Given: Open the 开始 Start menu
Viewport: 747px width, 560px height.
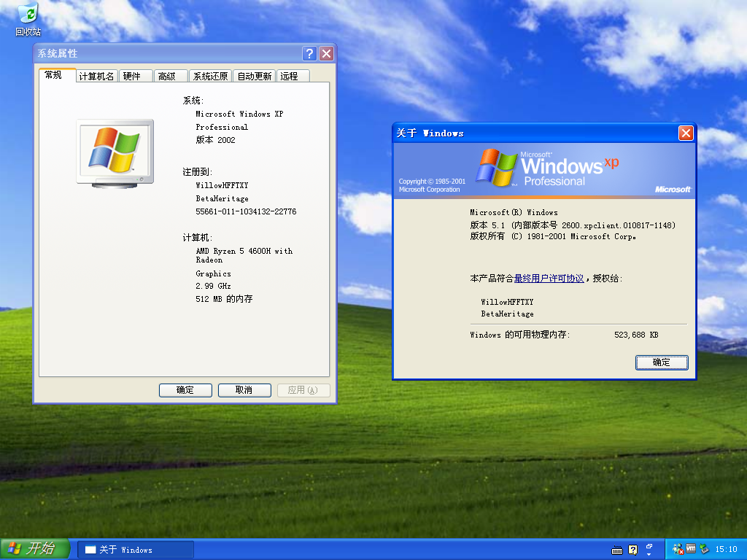Looking at the screenshot, I should pos(35,549).
